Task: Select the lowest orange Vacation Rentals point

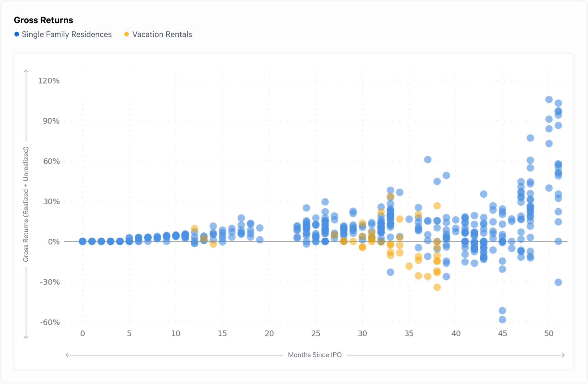Action: (437, 287)
